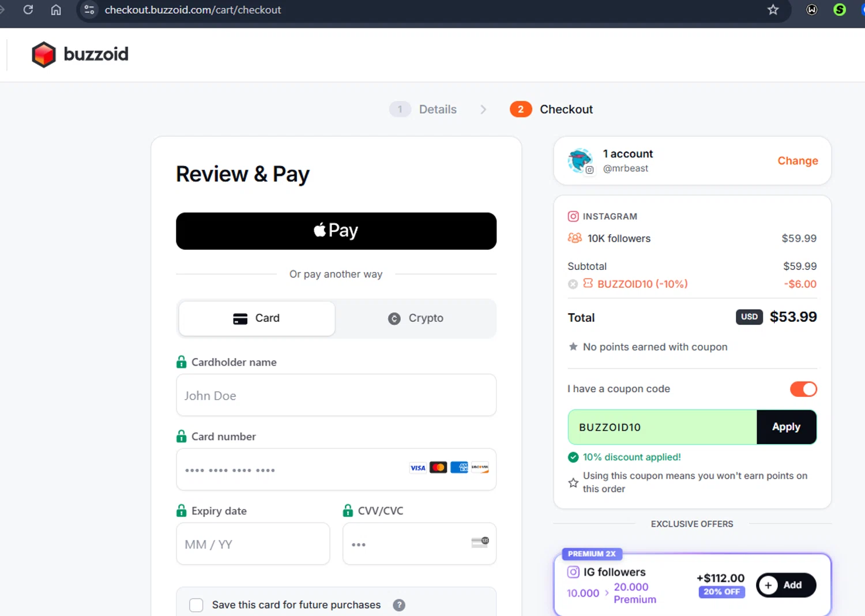
Task: Select the Crypto payment tab
Action: point(416,318)
